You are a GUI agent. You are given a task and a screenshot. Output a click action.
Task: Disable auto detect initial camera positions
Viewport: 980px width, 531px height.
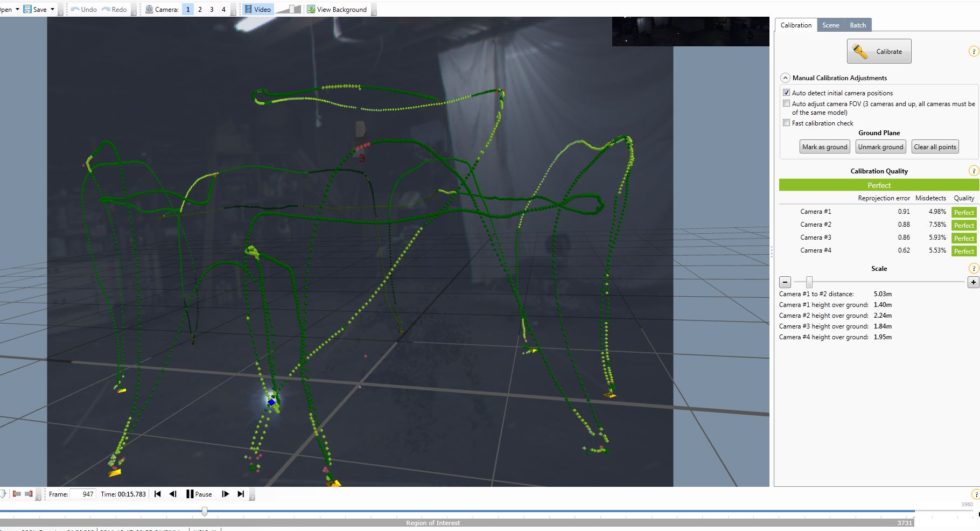click(786, 93)
